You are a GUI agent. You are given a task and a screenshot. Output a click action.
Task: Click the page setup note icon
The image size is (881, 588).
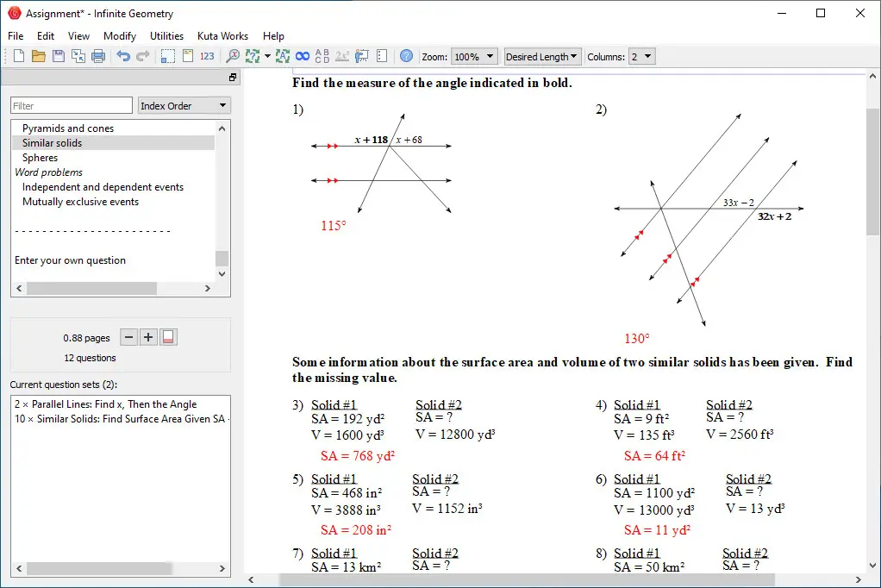pyautogui.click(x=188, y=56)
